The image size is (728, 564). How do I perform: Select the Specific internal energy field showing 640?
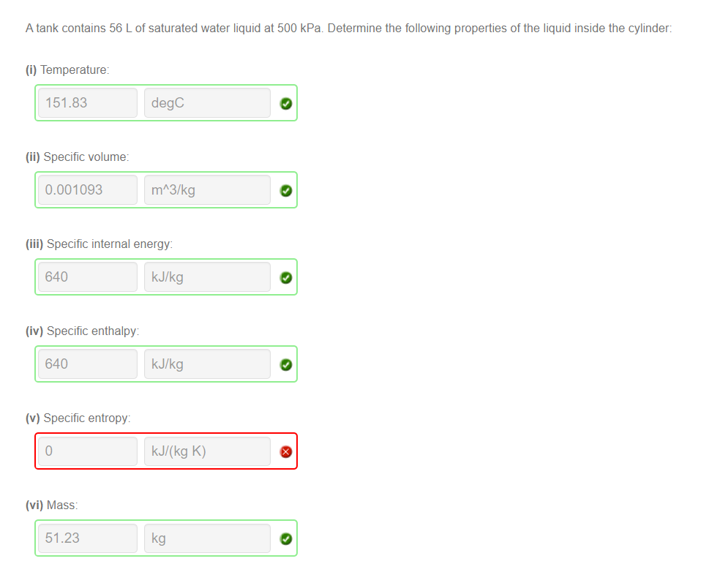click(86, 277)
